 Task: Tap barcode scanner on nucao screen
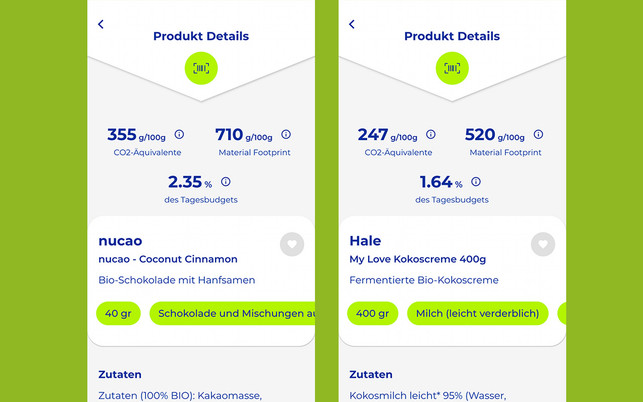(202, 68)
